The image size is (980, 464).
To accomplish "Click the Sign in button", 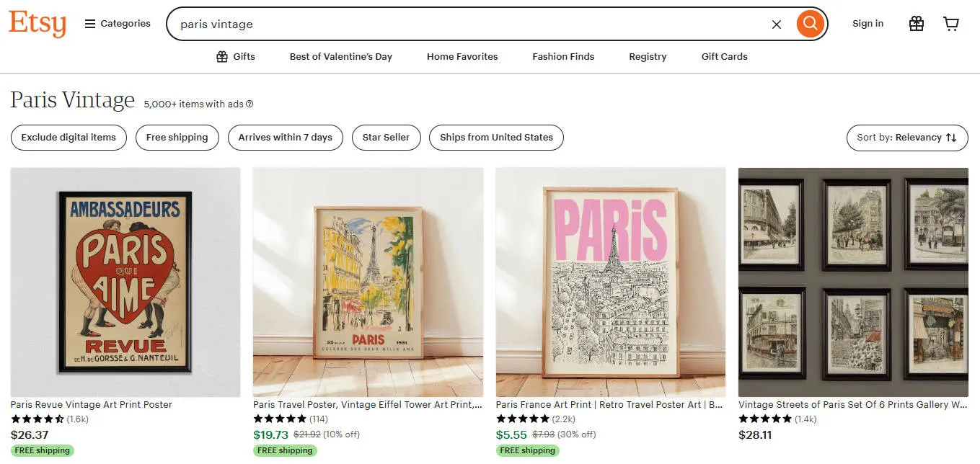I will [868, 24].
